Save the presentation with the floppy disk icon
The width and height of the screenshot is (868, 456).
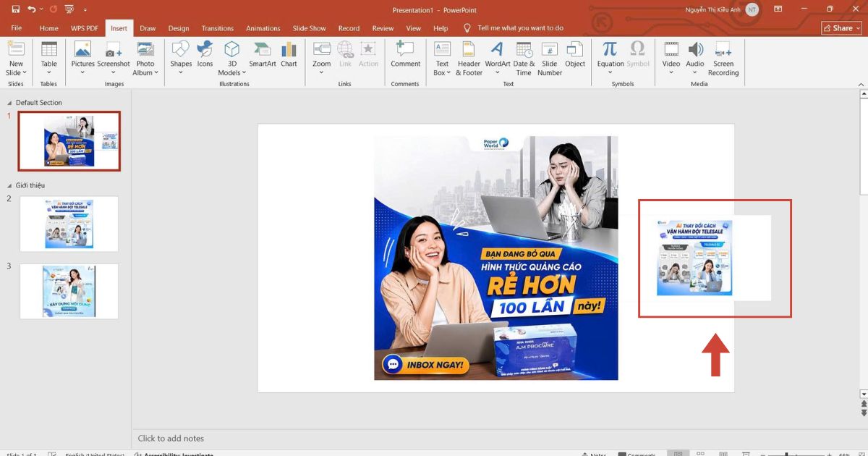pyautogui.click(x=15, y=9)
